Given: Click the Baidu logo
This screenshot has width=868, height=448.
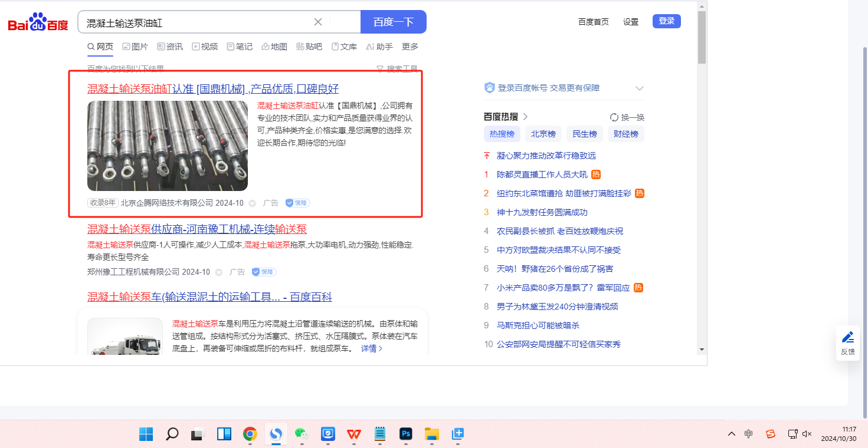Looking at the screenshot, I should (x=38, y=23).
